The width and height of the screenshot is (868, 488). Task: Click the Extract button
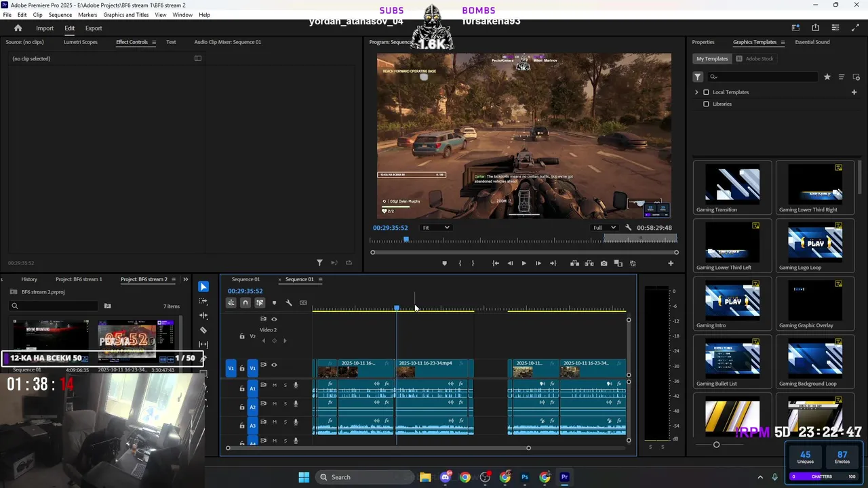point(589,263)
